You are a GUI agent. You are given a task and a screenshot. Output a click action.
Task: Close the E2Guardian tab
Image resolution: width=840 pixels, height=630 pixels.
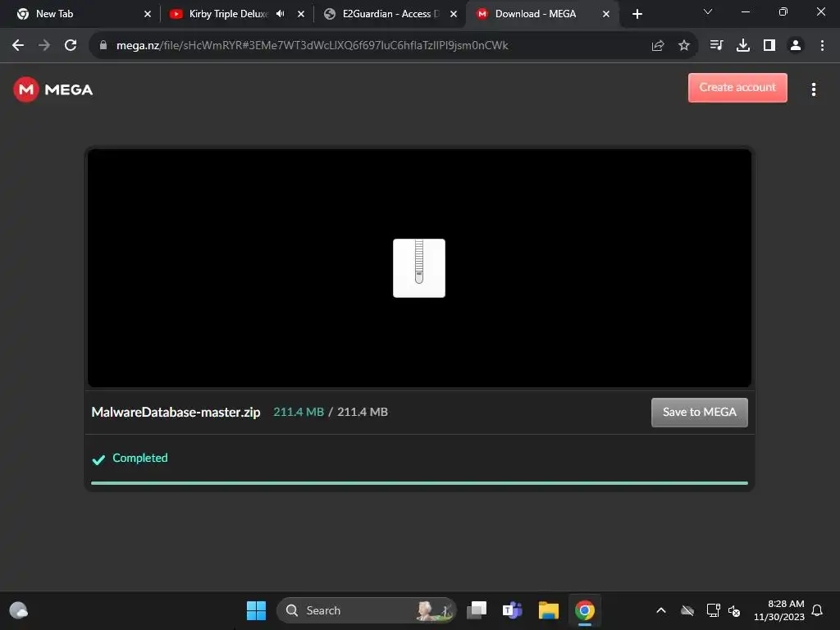pyautogui.click(x=454, y=14)
